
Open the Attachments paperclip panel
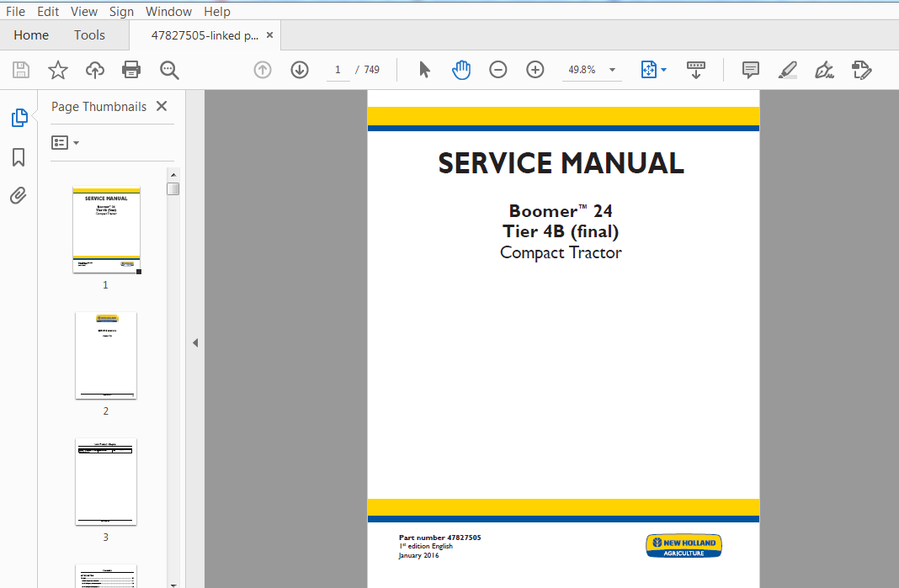(19, 196)
